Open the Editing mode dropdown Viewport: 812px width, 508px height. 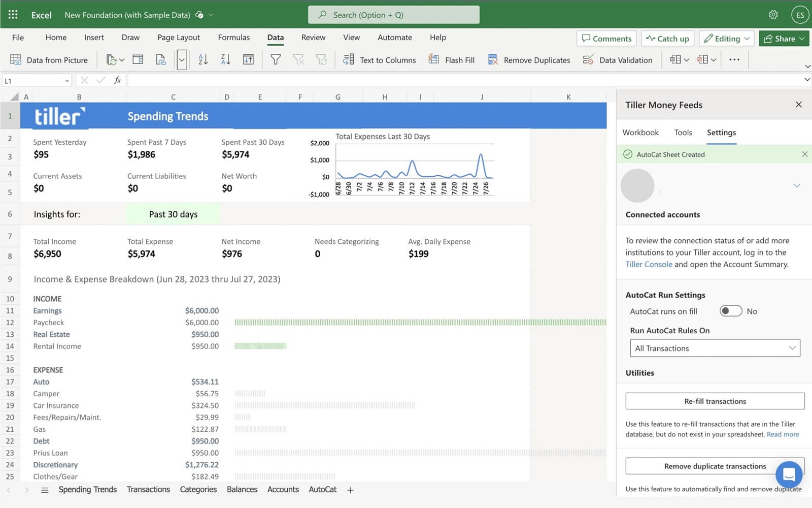pos(727,39)
